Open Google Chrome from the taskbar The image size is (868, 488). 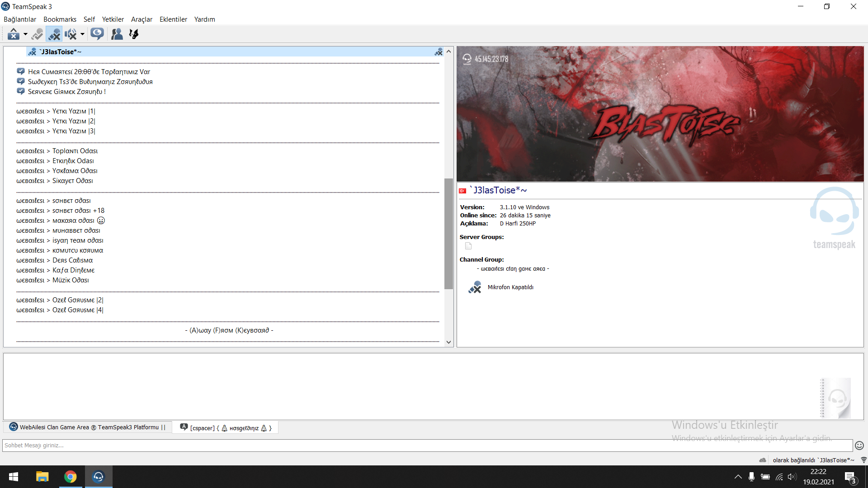(71, 477)
